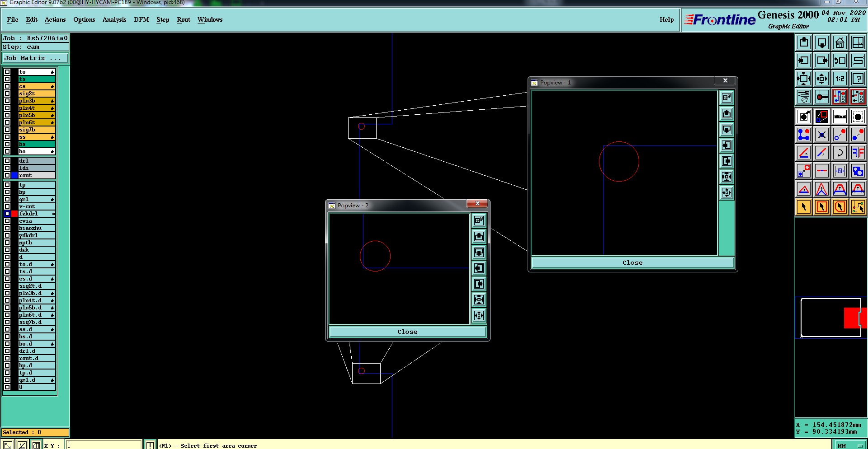Click the Home view house icon
Viewport: 868px width, 449px height.
[x=840, y=42]
